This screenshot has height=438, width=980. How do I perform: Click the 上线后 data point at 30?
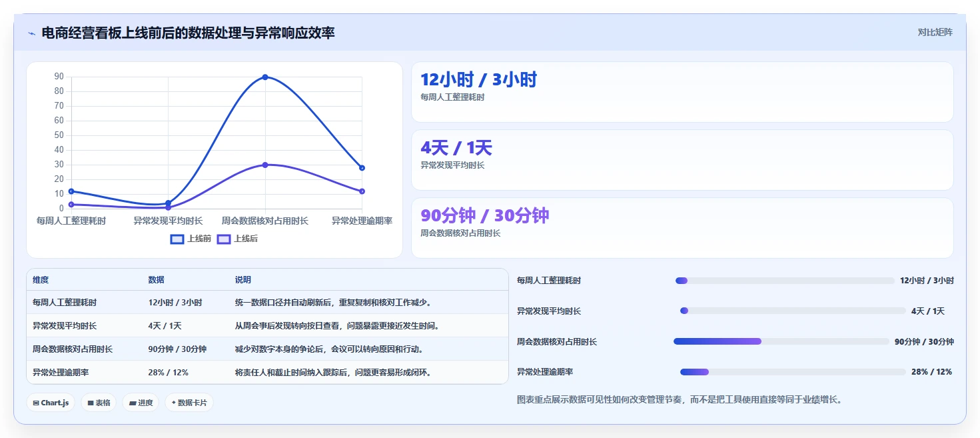click(265, 165)
